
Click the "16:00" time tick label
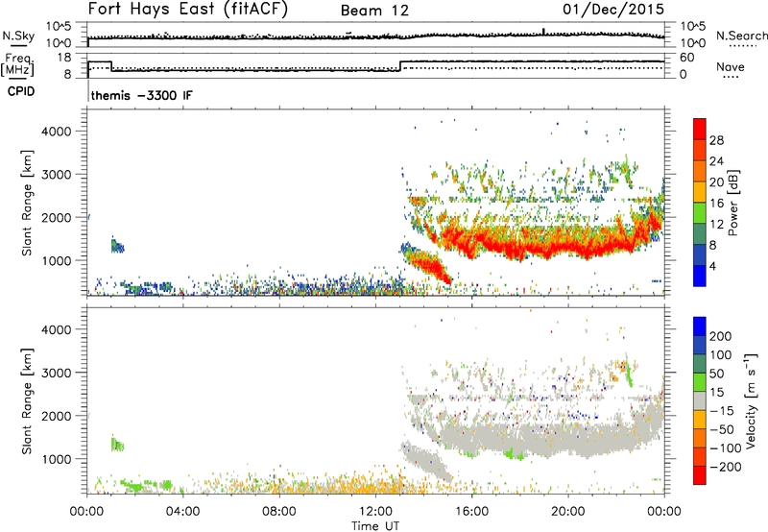pyautogui.click(x=471, y=512)
